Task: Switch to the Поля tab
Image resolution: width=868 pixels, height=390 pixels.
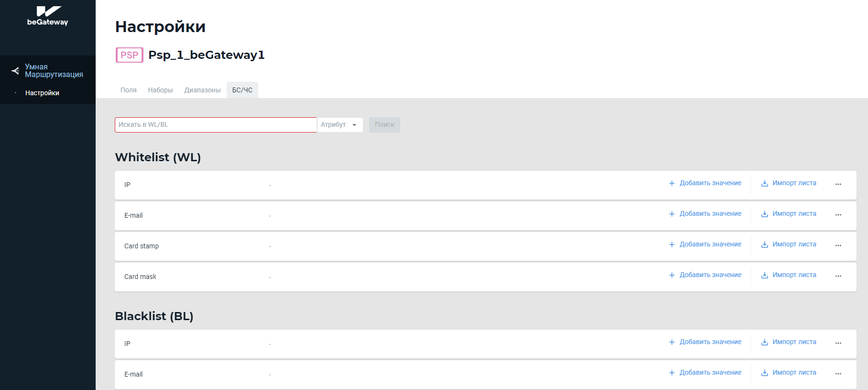Action: coord(128,90)
